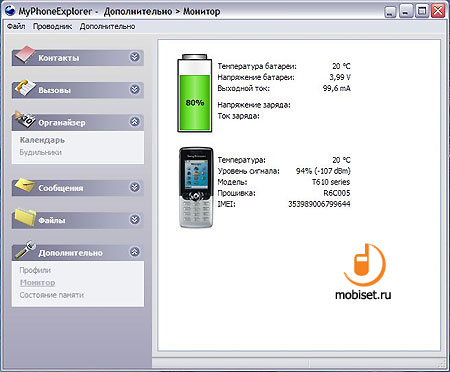Screen dimensions: 450x372
Task: Click the Напряжение заряда label
Action: [254, 105]
